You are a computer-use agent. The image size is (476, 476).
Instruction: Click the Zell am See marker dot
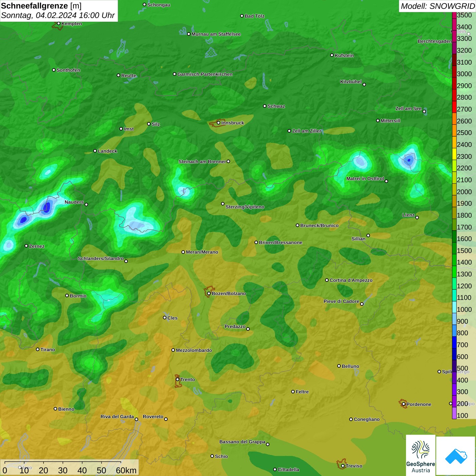[x=424, y=112]
